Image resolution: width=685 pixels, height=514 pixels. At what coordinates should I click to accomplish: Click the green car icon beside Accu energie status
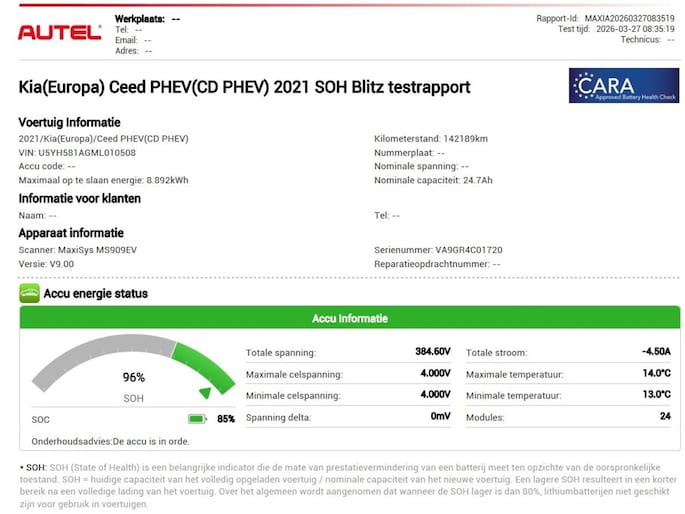click(29, 293)
